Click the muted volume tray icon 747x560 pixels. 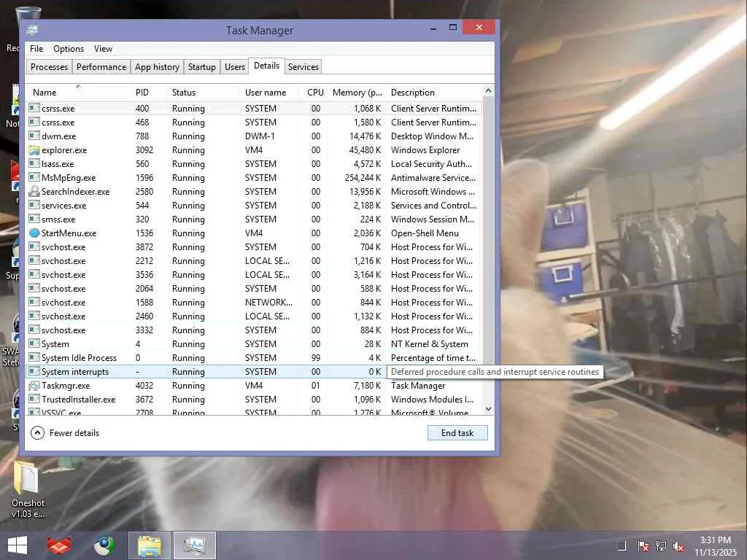679,546
